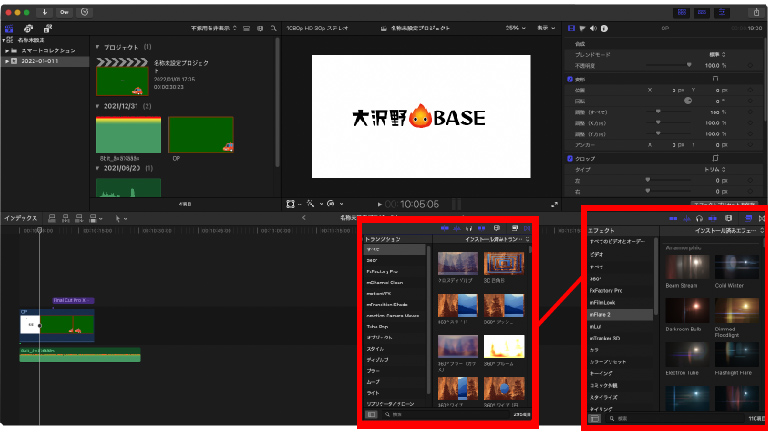The image size is (768, 432).
Task: Click the transform onscreen control icon
Action: tap(716, 79)
